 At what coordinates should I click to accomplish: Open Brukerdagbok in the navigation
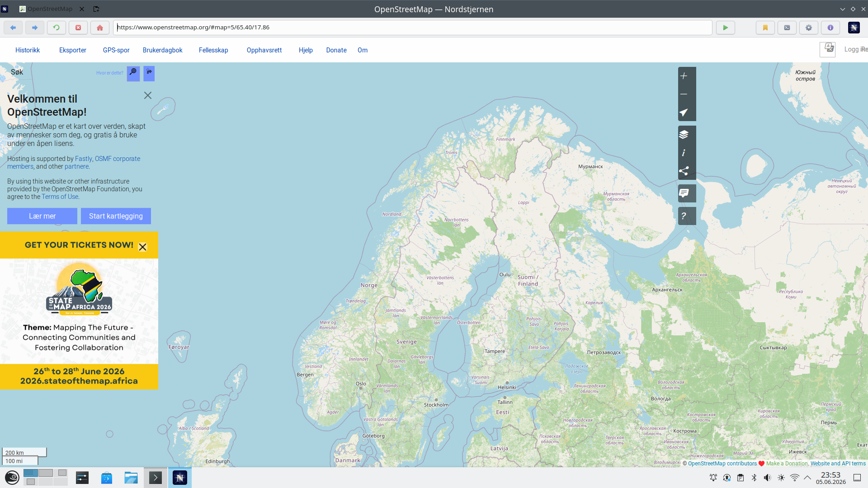(x=163, y=50)
